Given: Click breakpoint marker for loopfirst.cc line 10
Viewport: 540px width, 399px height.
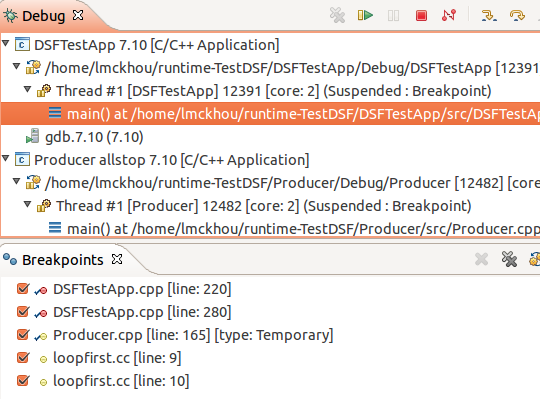Looking at the screenshot, I should 43,382.
